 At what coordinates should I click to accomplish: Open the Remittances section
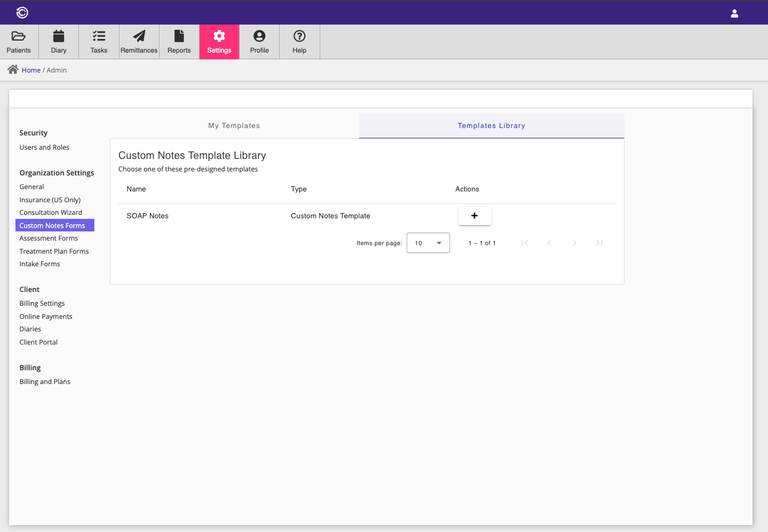pos(138,41)
